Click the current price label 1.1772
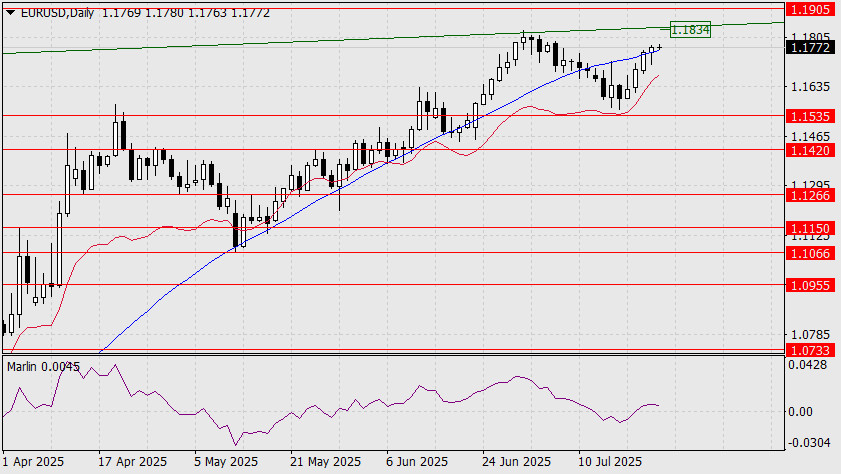 tap(810, 48)
